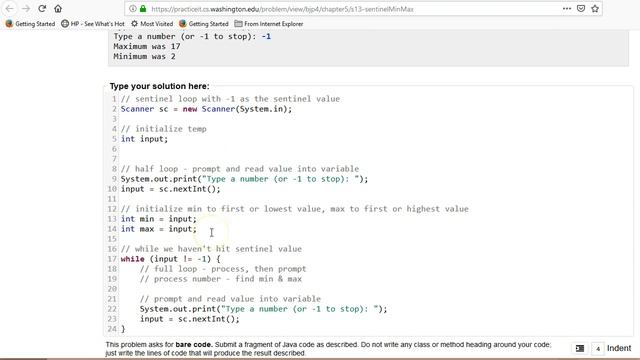Viewport: 640px width, 360px height.
Task: Click 'Scanner sc = new Scanner(System.in);' line
Action: 207,109
